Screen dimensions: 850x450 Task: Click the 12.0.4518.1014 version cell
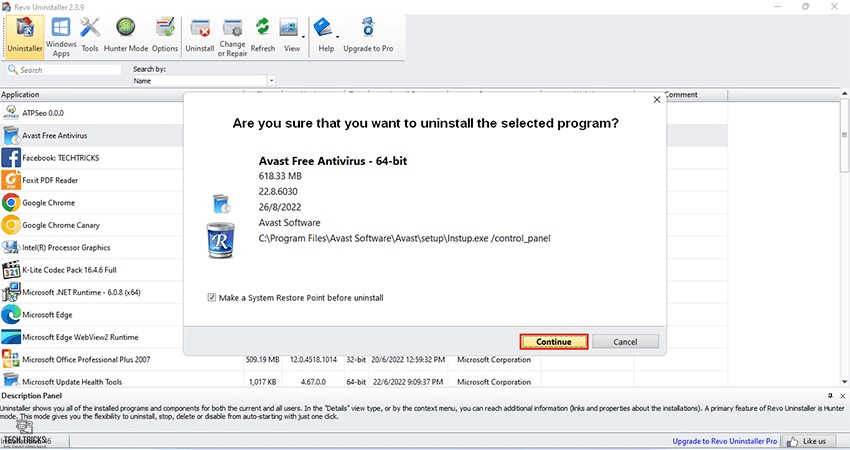click(x=313, y=359)
